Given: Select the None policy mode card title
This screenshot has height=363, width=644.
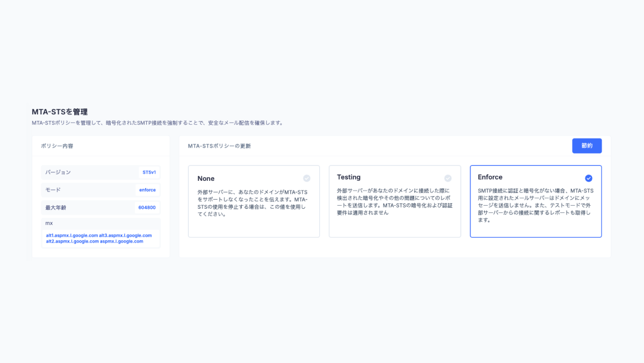Looking at the screenshot, I should click(206, 178).
